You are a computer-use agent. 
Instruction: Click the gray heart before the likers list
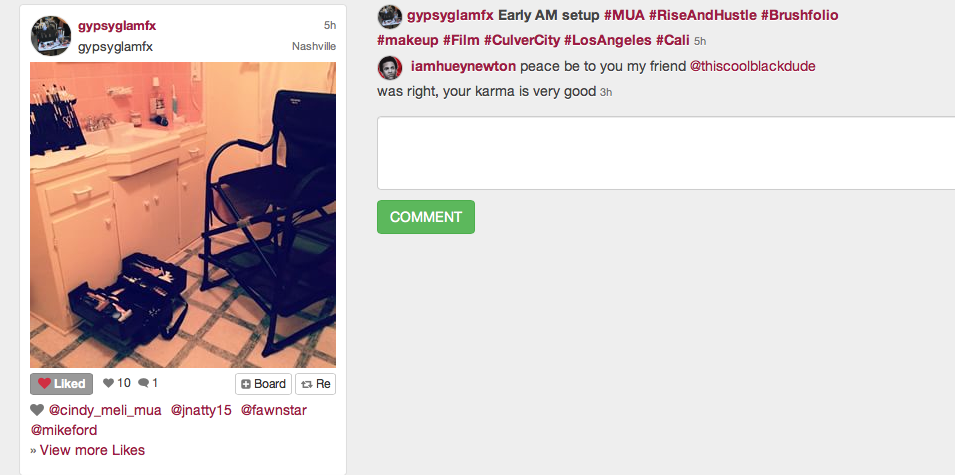pyautogui.click(x=37, y=410)
